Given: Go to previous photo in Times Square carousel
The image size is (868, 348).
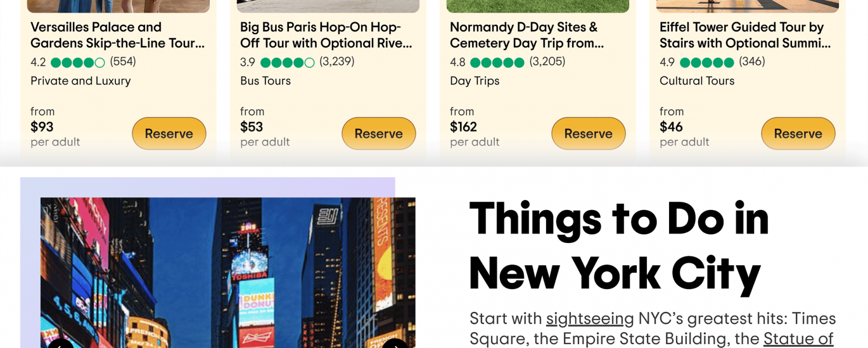Looking at the screenshot, I should tap(61, 345).
